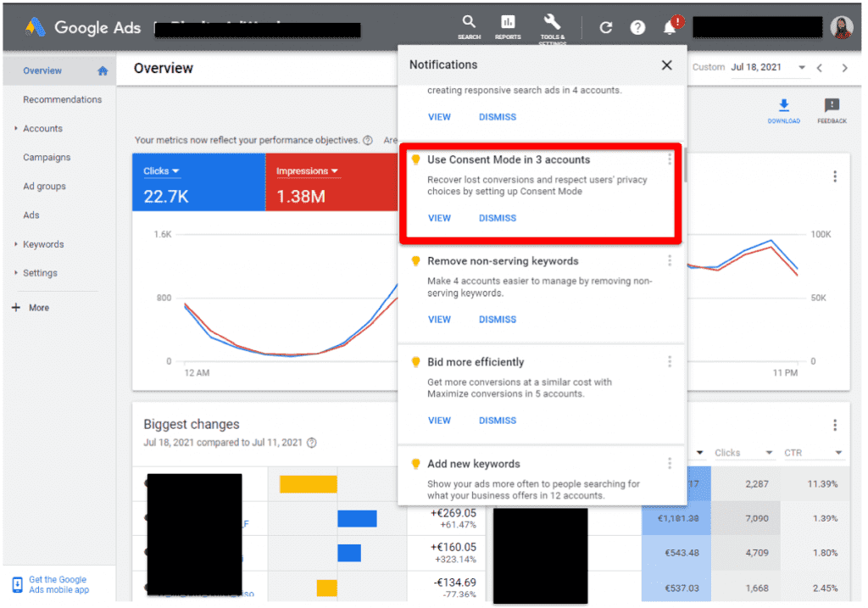The height and width of the screenshot is (608, 868).
Task: Open Campaigns in the sidebar
Action: point(47,157)
